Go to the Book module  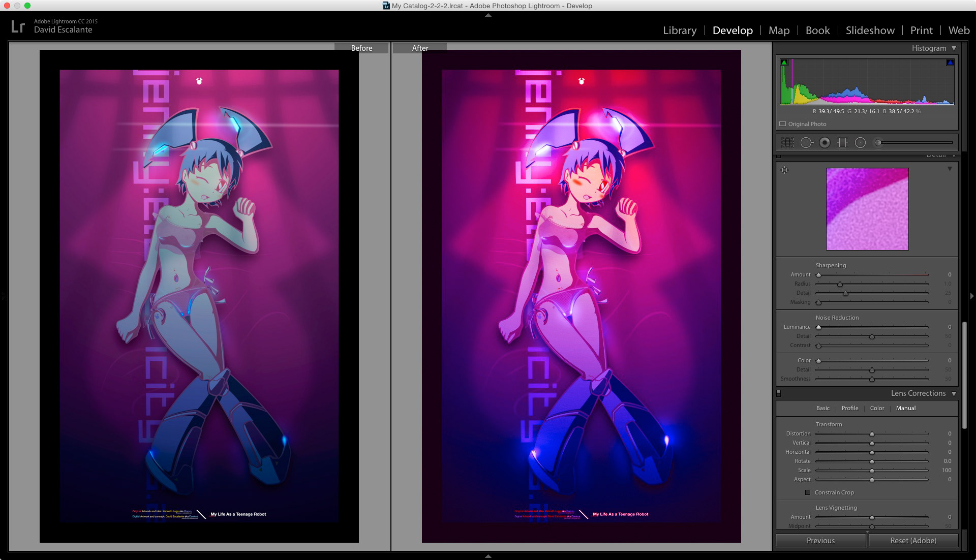tap(817, 30)
